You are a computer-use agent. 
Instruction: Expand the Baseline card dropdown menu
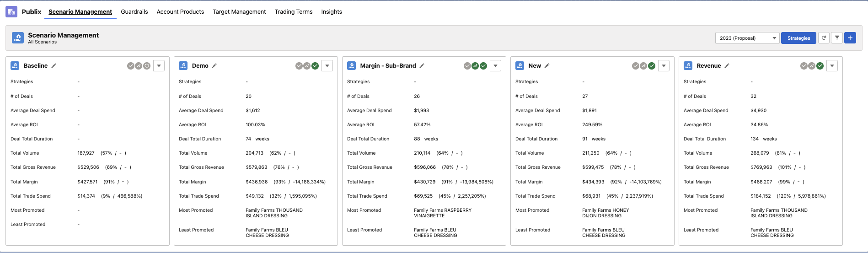pyautogui.click(x=159, y=66)
